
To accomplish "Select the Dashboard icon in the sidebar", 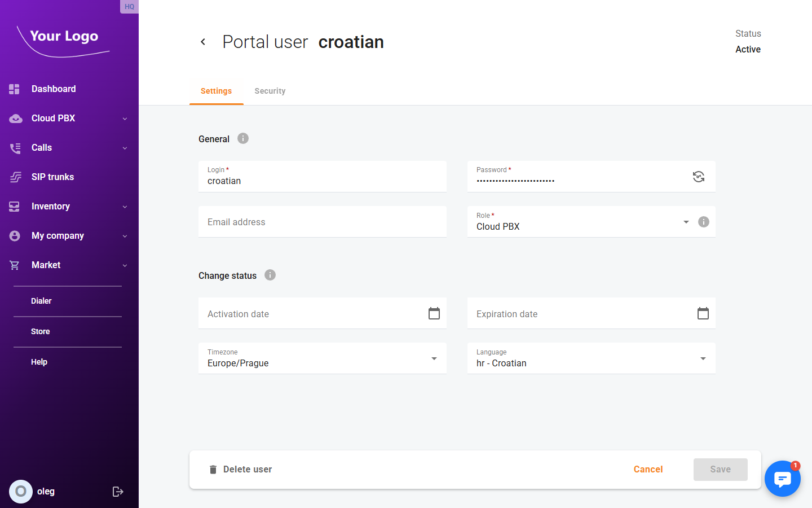I will [x=14, y=89].
